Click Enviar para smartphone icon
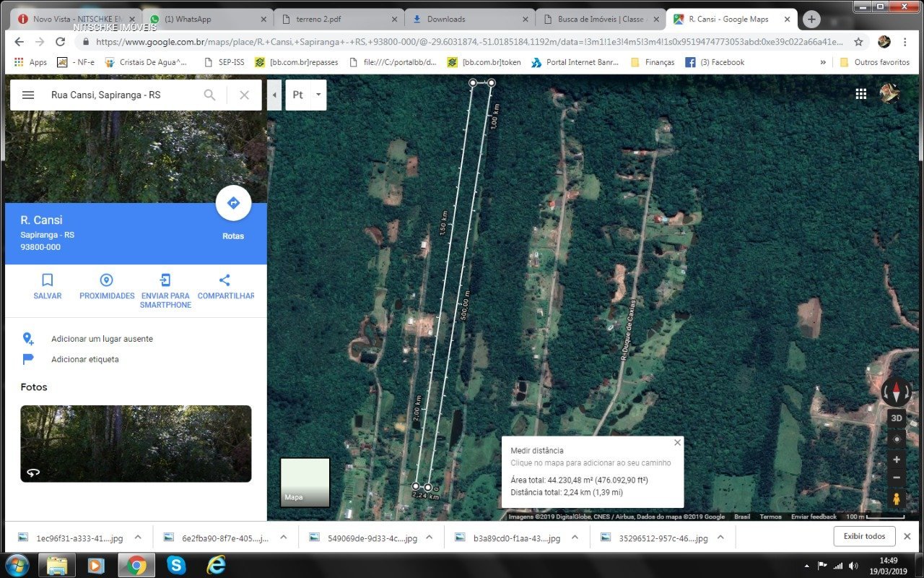 click(165, 280)
